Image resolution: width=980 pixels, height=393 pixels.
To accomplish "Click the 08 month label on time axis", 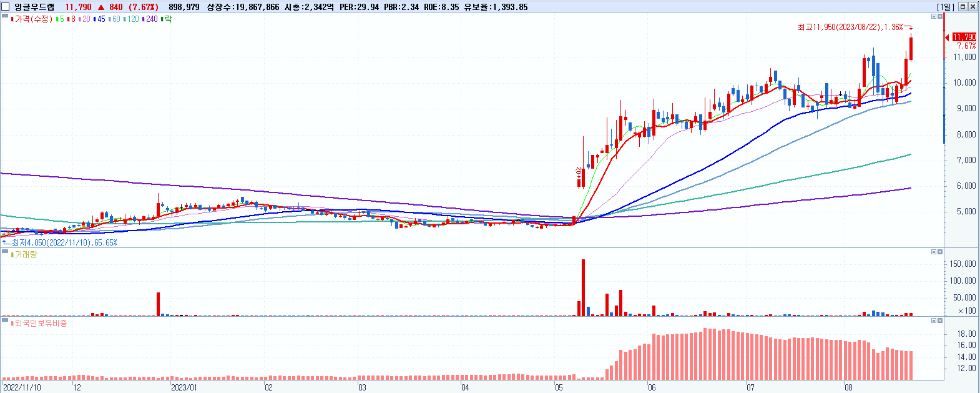I will 848,387.
